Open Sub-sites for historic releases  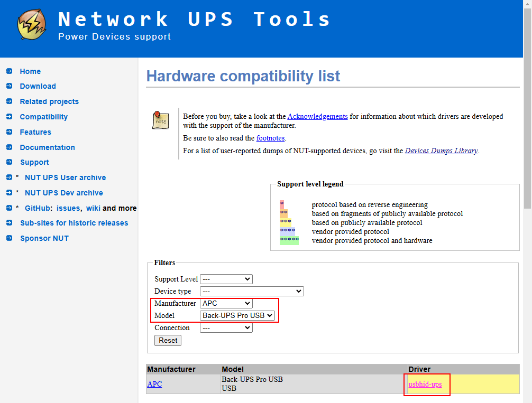(x=75, y=223)
